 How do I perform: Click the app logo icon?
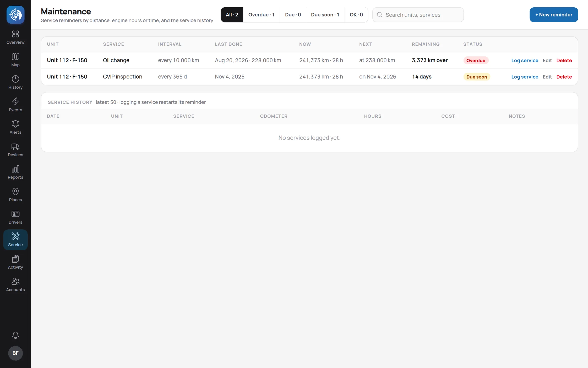coord(15,15)
